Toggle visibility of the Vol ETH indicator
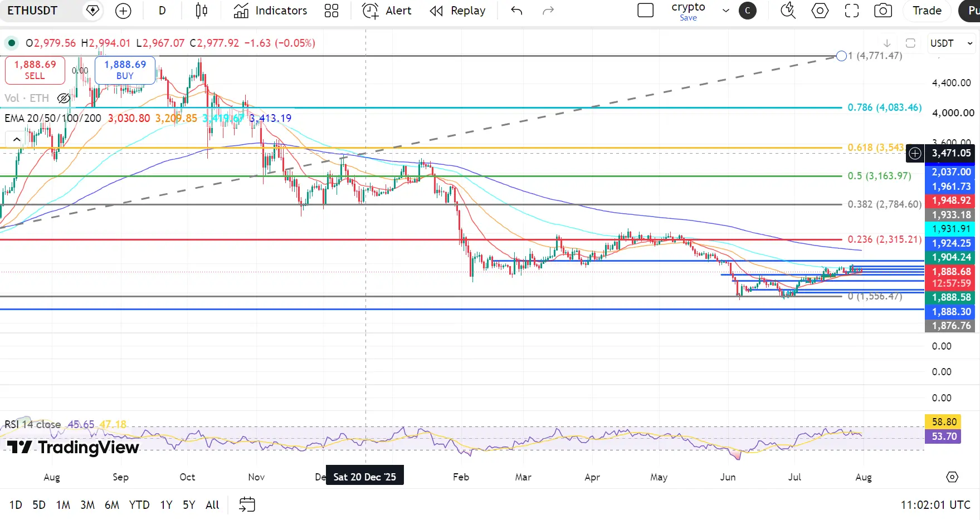 (x=64, y=99)
